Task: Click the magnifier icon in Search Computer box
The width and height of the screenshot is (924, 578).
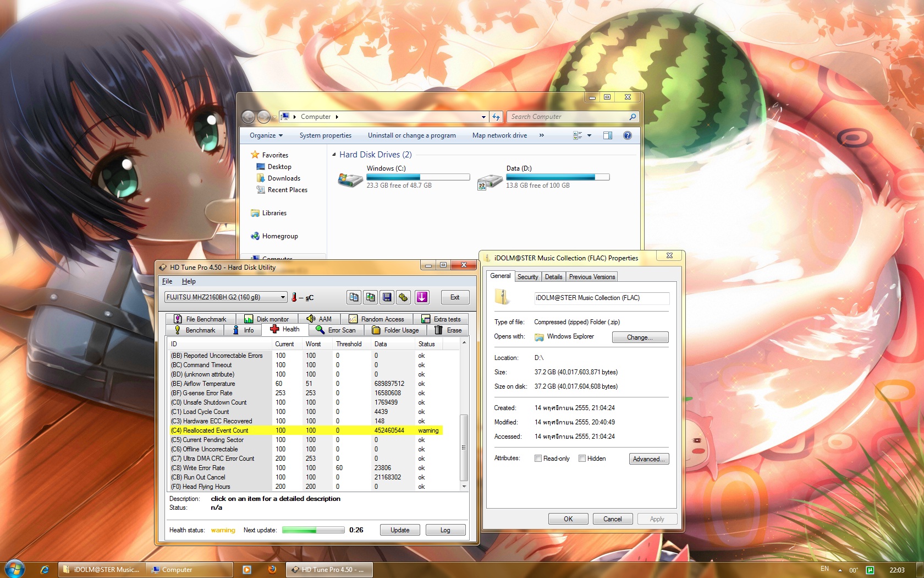Action: [x=632, y=117]
